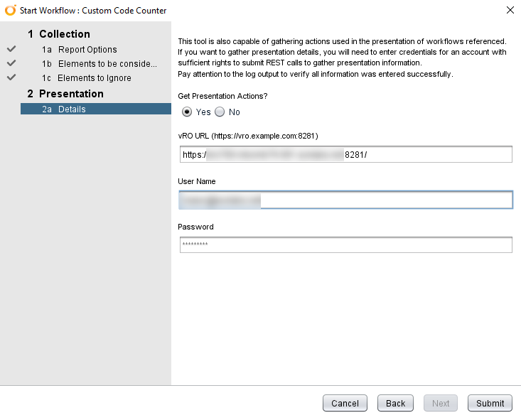521x420 pixels.
Task: Click the Elements to Ignore checkmark
Action: click(11, 78)
